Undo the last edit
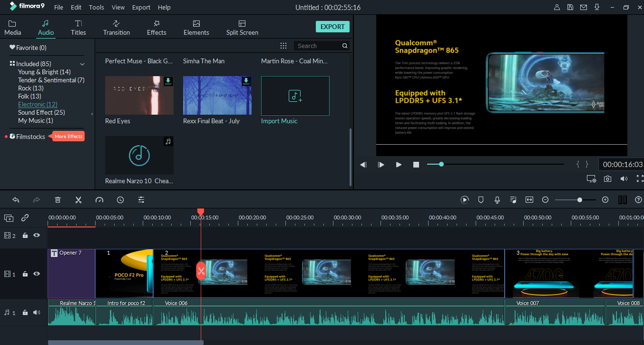 (16, 200)
